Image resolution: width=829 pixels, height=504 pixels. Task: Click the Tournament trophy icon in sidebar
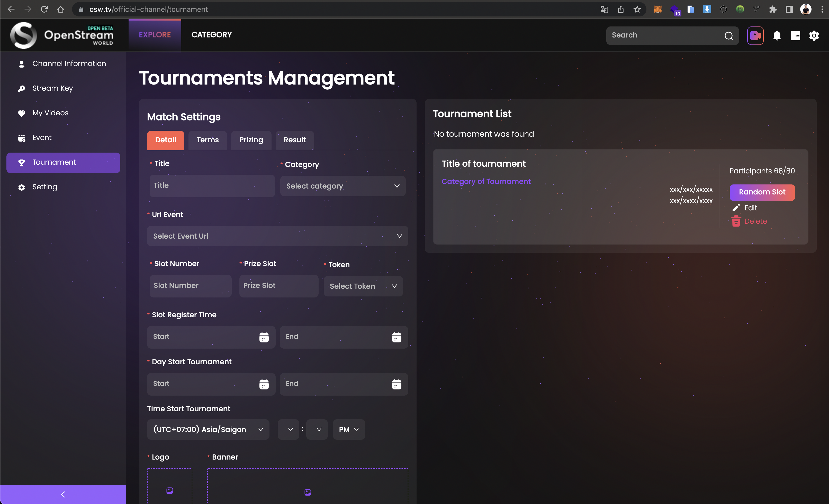[22, 162]
